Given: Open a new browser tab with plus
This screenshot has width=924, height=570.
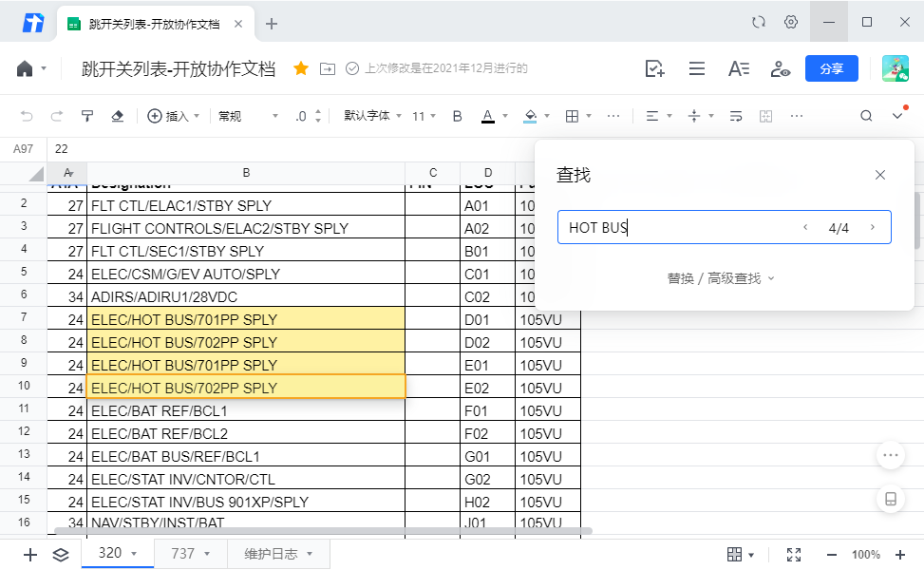Looking at the screenshot, I should tap(271, 24).
